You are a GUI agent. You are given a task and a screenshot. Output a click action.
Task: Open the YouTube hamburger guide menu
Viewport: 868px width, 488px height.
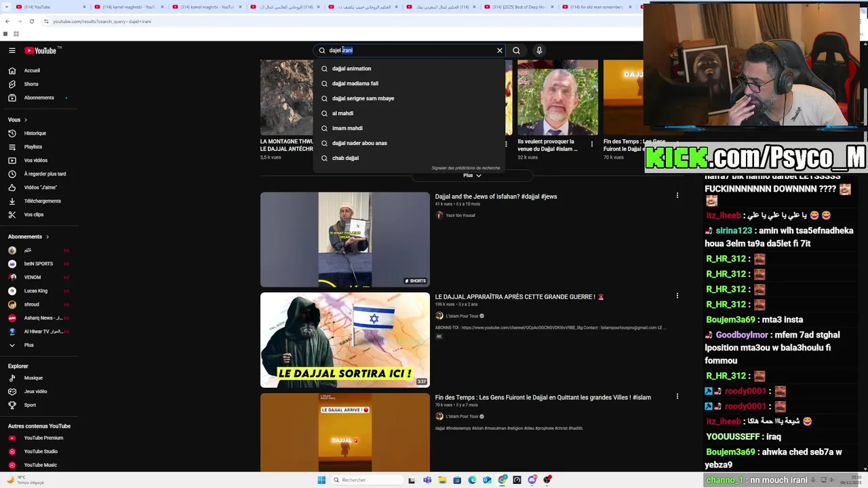click(12, 50)
